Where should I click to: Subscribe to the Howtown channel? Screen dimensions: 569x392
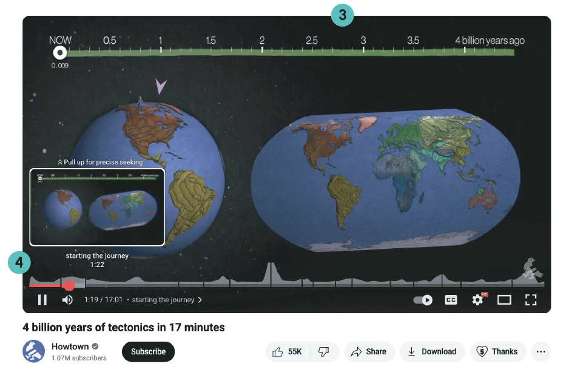click(x=148, y=352)
